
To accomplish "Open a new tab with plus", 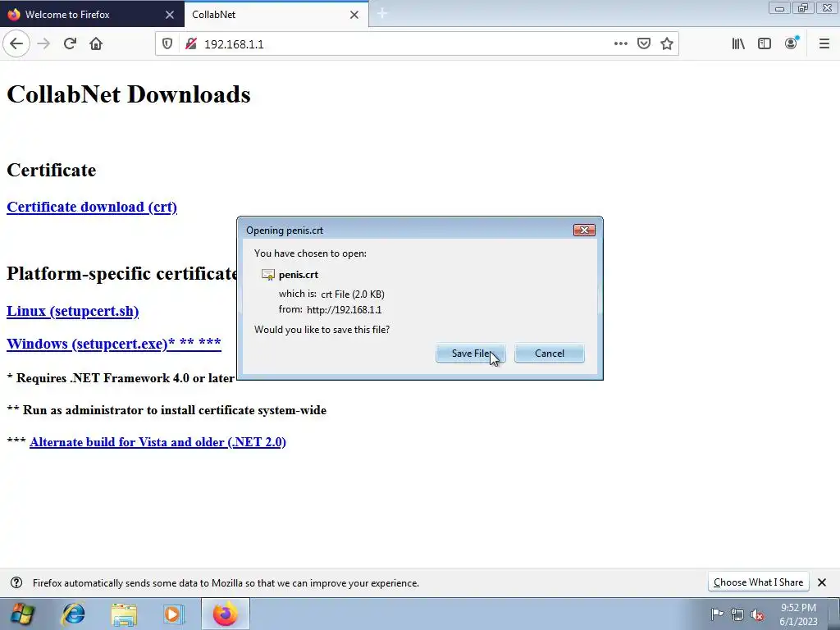I will coord(382,14).
